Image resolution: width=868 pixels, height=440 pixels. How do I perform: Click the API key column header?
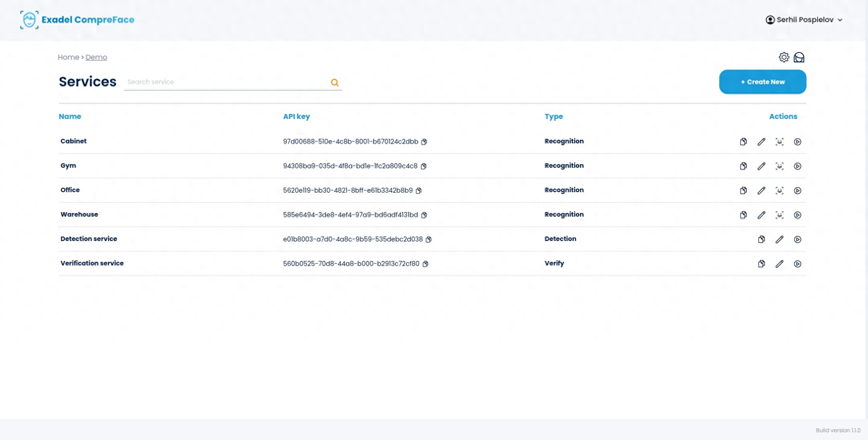coord(297,117)
